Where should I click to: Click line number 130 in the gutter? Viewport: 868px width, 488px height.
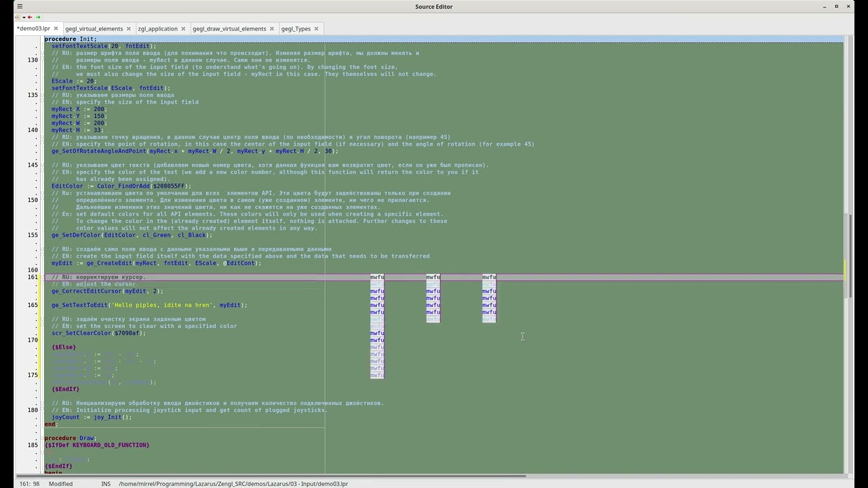pos(33,60)
